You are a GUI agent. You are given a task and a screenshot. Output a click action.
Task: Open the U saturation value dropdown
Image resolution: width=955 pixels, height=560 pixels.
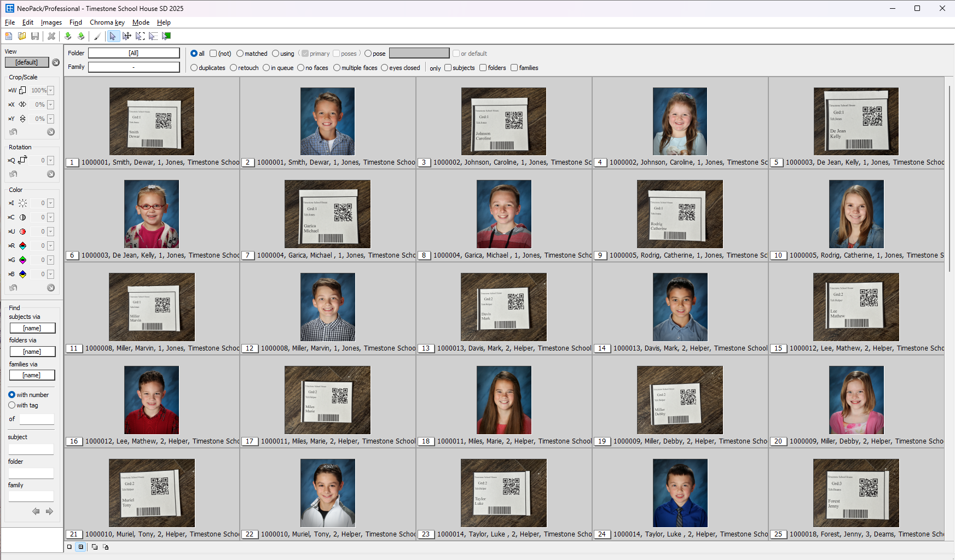pos(51,231)
